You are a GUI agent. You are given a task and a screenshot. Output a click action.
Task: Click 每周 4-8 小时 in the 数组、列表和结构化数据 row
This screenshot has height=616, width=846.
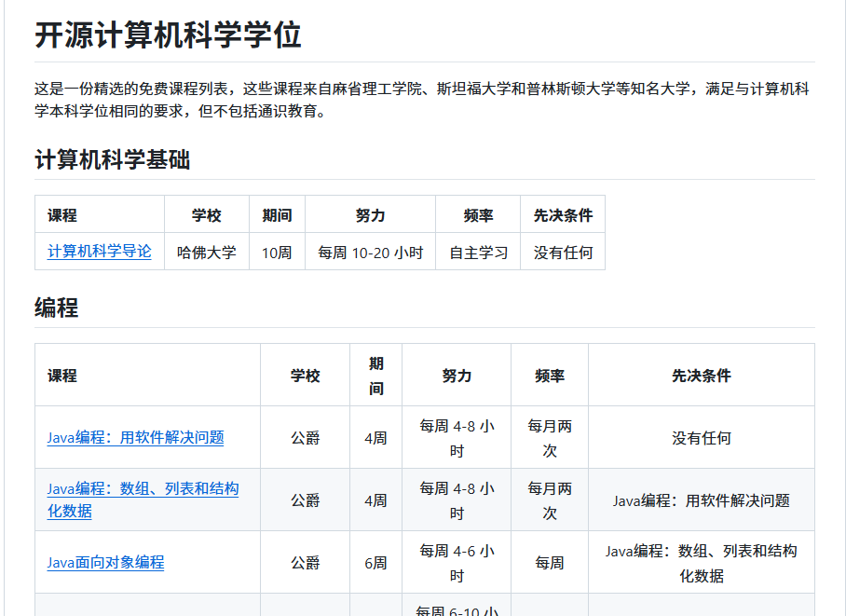click(457, 500)
